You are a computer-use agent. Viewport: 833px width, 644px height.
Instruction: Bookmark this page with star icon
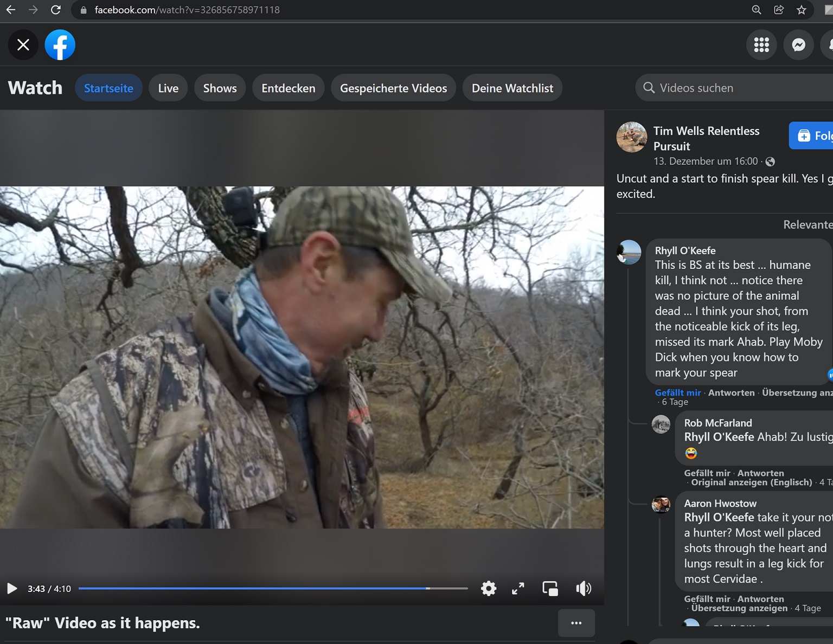pos(801,10)
